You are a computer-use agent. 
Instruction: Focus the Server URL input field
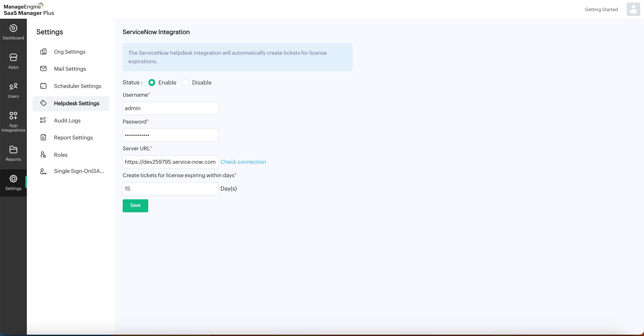(170, 162)
